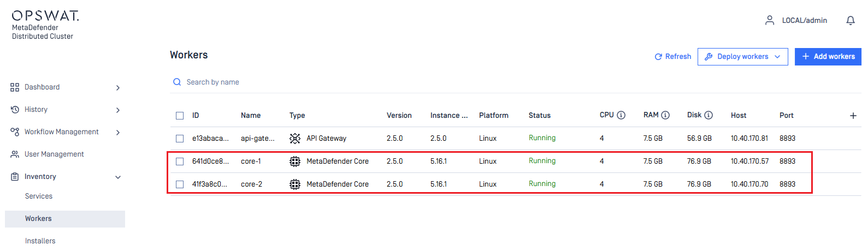
Task: Open the Deploy workers dropdown
Action: coord(742,57)
